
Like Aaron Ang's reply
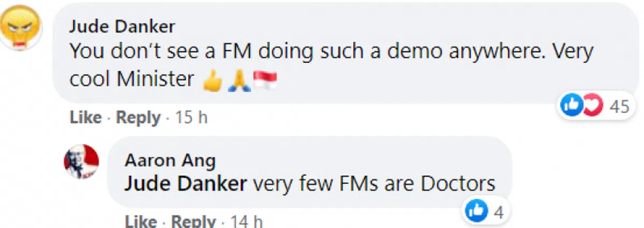[x=141, y=222]
